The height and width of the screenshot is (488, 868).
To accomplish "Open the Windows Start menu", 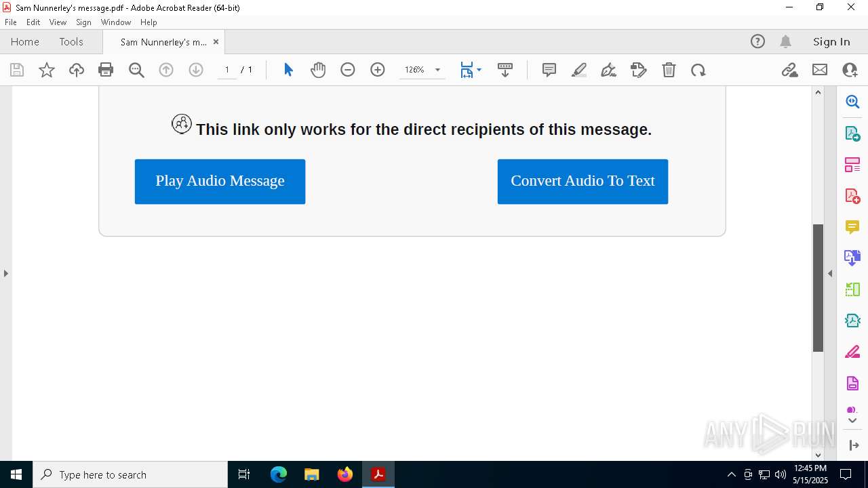I will tap(16, 474).
